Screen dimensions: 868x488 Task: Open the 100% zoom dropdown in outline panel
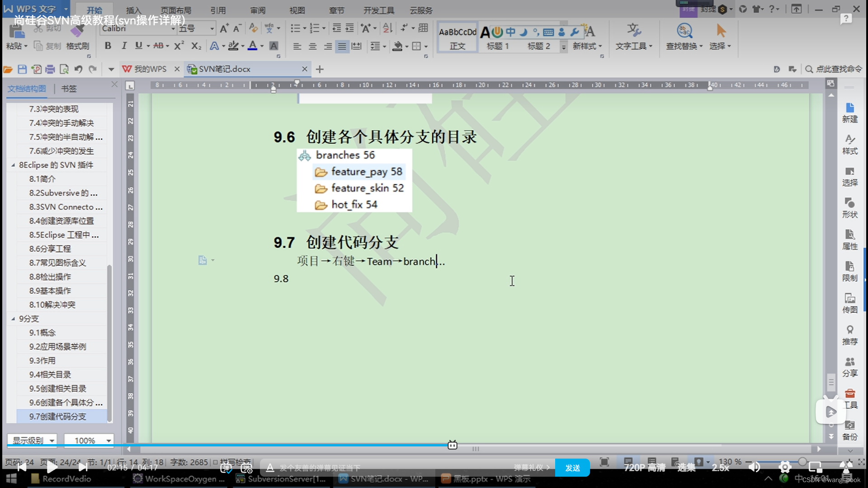point(89,440)
